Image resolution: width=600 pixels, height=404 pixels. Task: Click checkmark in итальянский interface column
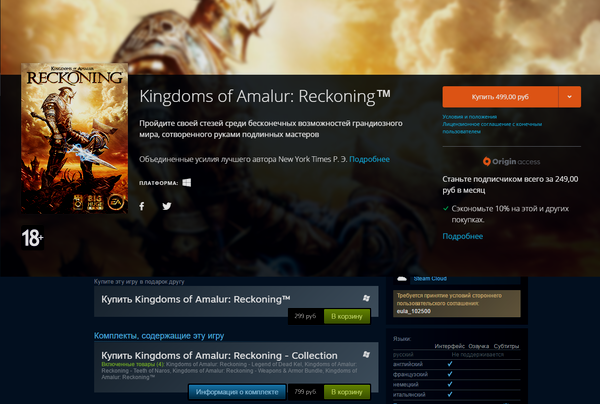click(x=450, y=394)
